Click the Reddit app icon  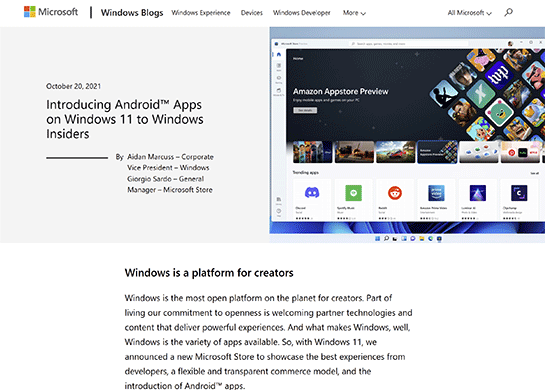pos(395,193)
